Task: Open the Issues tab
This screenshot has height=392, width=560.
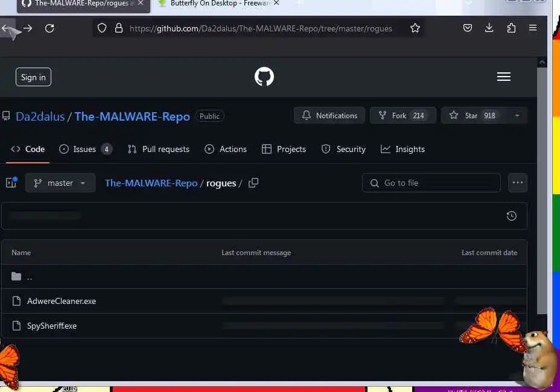Action: (x=86, y=149)
